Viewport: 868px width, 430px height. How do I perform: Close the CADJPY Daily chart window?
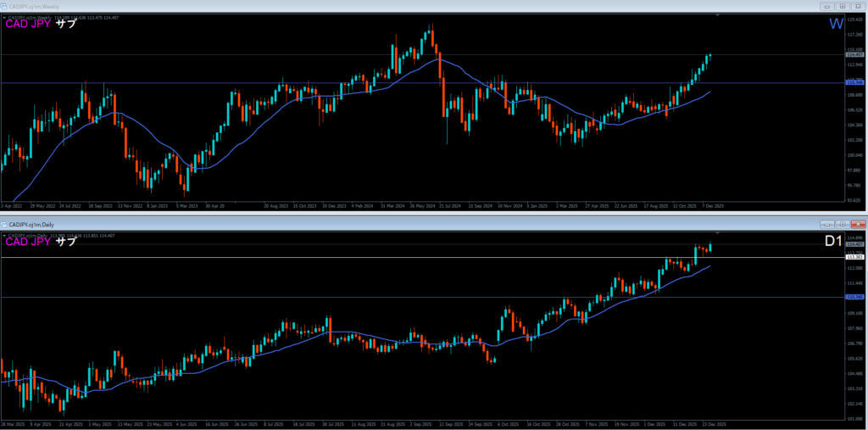point(857,224)
